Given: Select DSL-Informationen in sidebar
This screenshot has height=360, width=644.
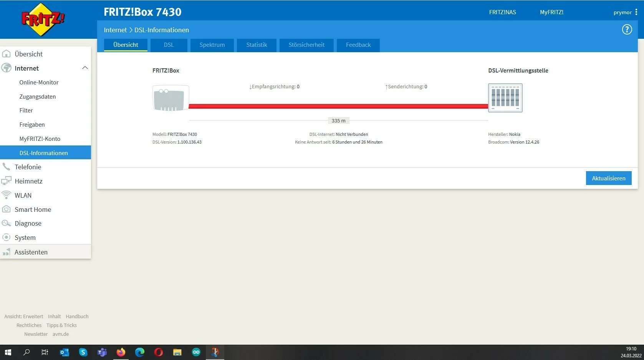Looking at the screenshot, I should [45, 152].
